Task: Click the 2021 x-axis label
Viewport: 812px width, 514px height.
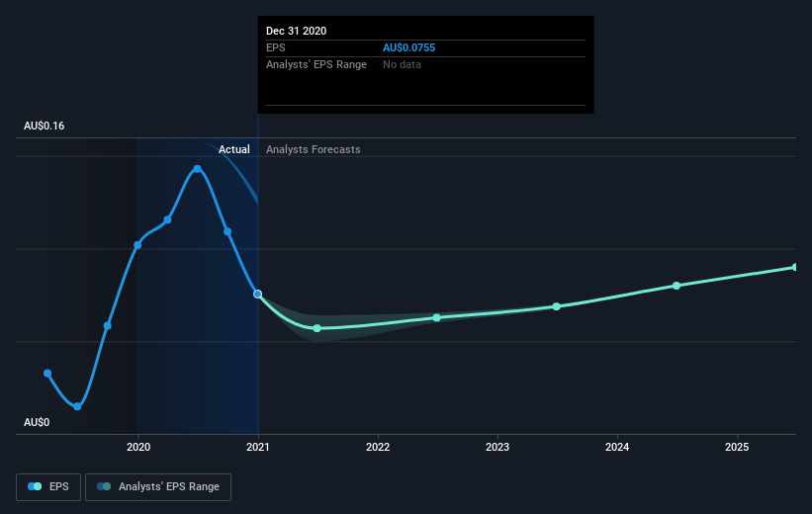Action: (x=258, y=447)
